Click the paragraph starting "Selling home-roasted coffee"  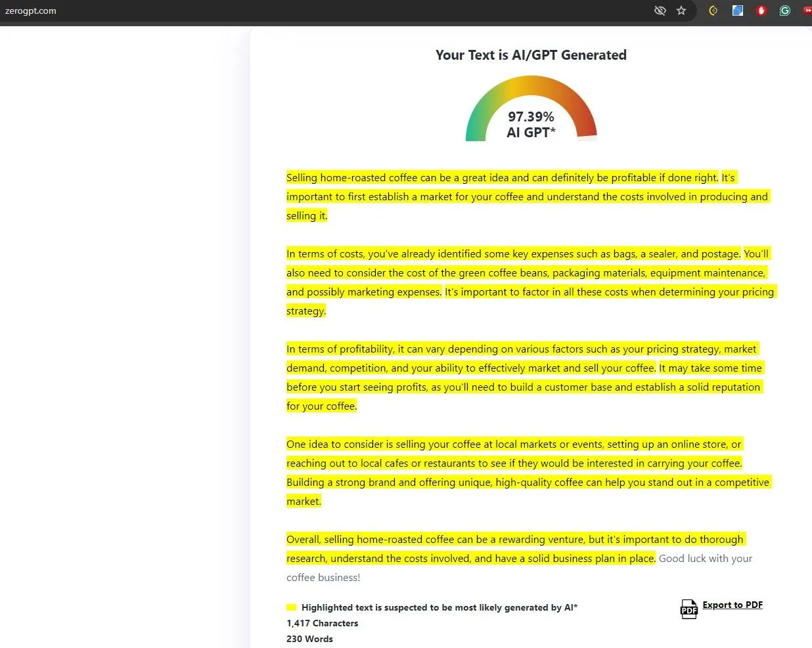point(502,178)
